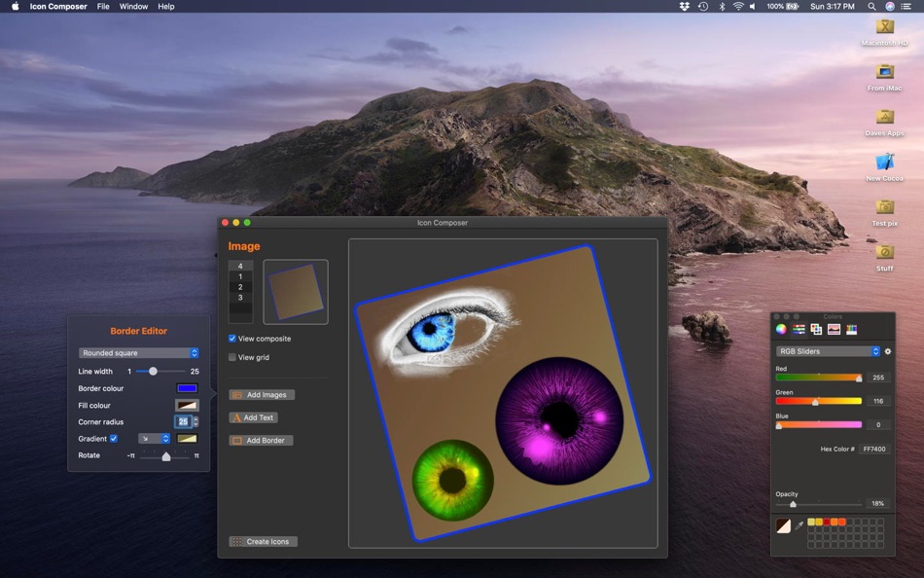Click the gear icon in Colors panel
This screenshot has width=924, height=578.
(x=888, y=351)
